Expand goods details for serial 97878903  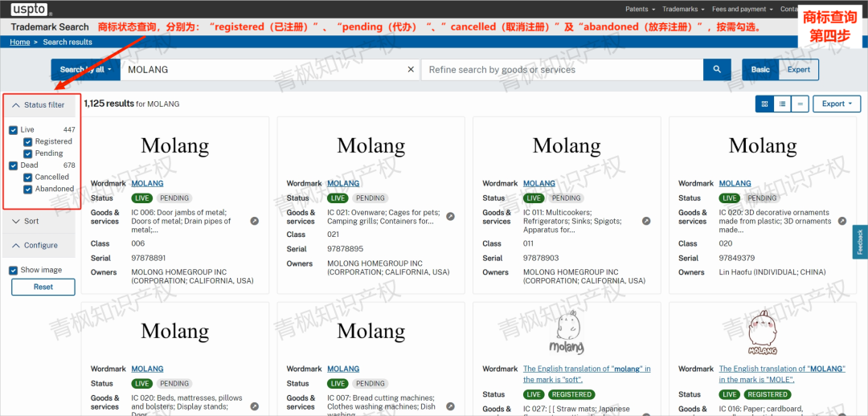(x=646, y=221)
